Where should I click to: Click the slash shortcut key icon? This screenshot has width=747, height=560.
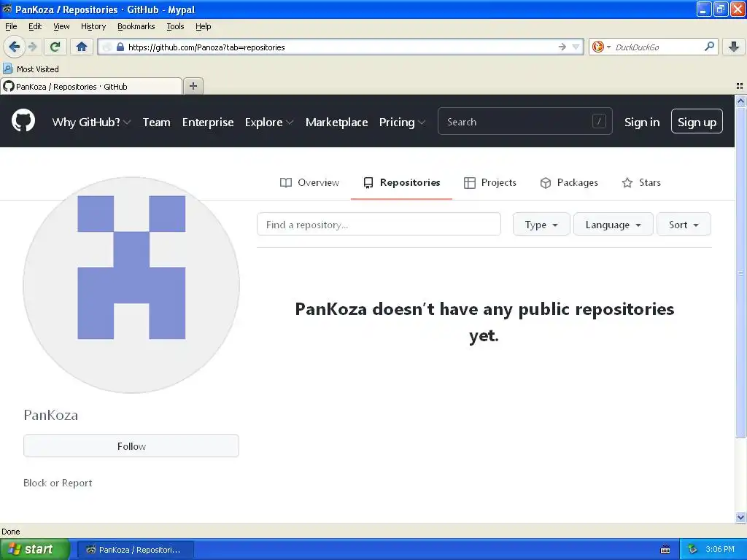pos(599,122)
